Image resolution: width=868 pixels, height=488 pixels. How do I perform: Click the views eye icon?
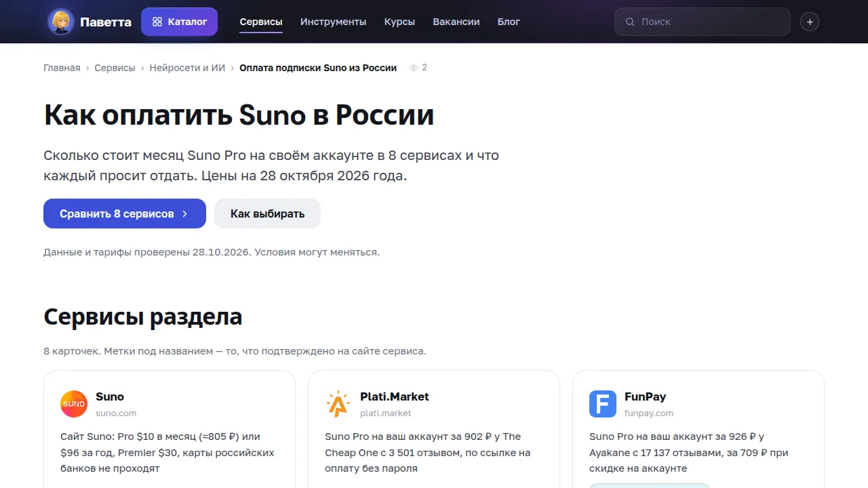click(x=413, y=68)
